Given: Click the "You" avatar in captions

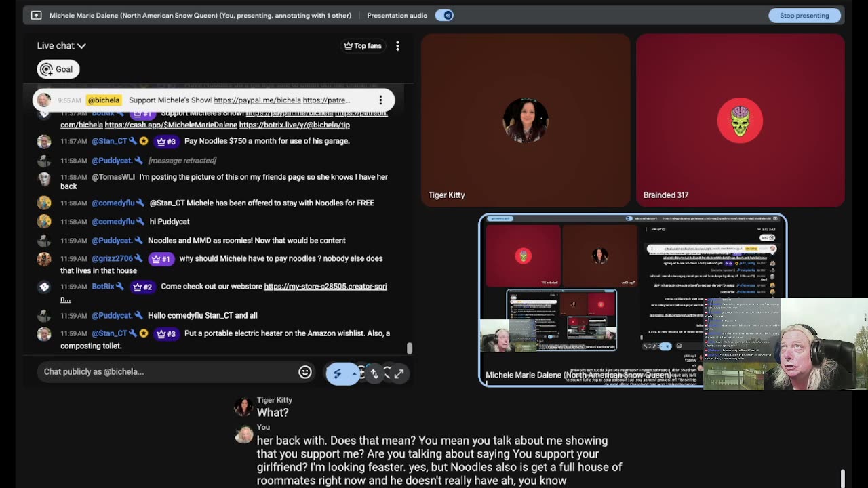Looking at the screenshot, I should click(x=243, y=434).
